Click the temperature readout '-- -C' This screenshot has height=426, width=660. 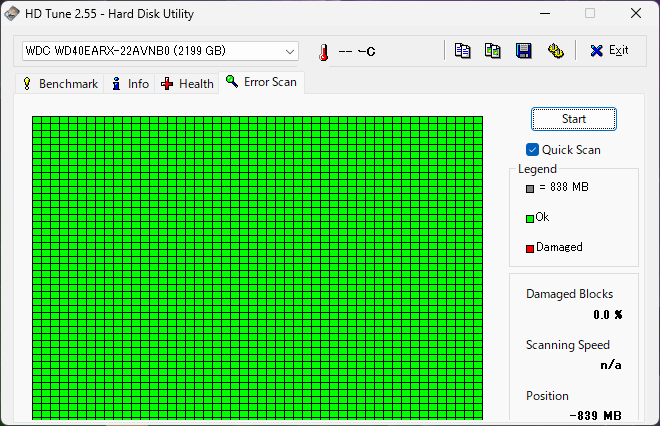357,52
